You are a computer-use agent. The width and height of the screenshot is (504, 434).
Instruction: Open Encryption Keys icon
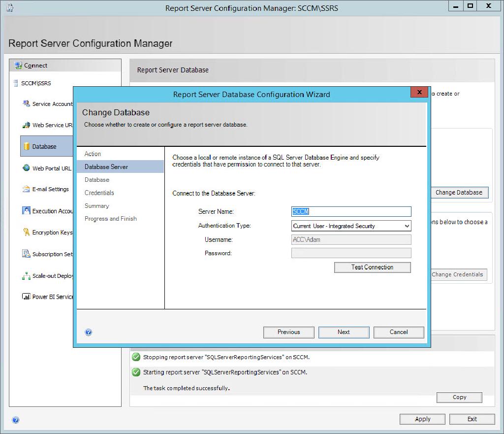coord(26,232)
